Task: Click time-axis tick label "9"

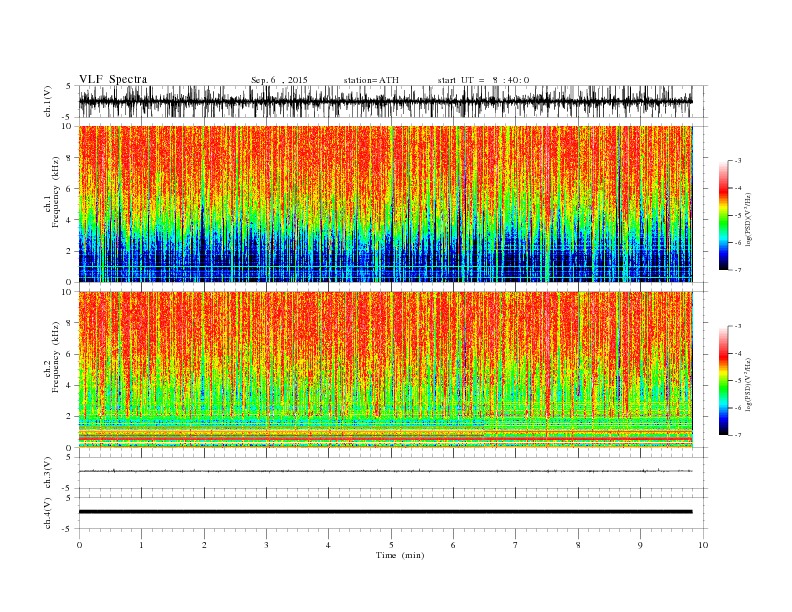Action: pyautogui.click(x=640, y=545)
